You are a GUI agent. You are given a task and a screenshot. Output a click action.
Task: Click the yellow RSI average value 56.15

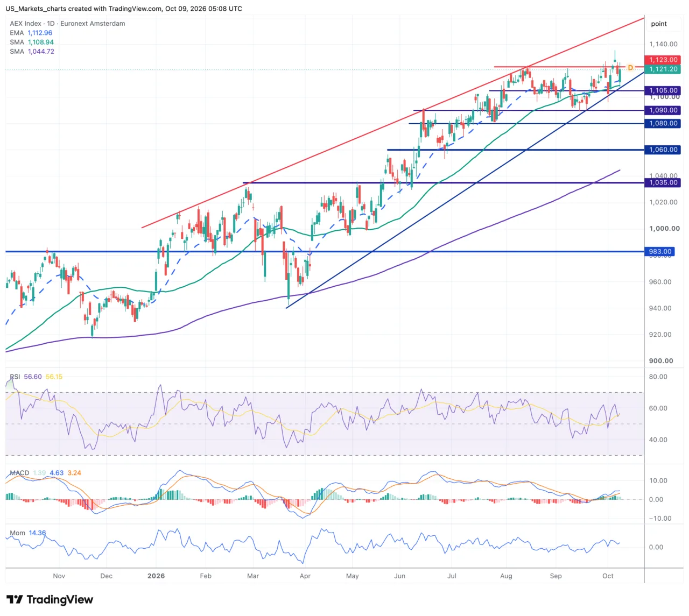click(x=54, y=377)
